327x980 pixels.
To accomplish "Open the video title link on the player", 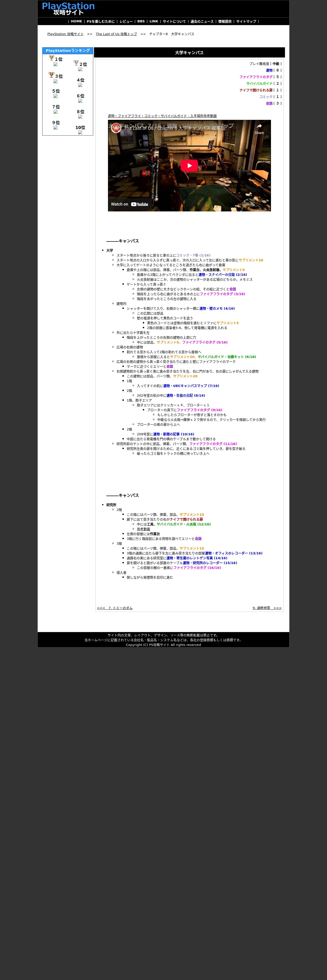I will click(x=175, y=128).
